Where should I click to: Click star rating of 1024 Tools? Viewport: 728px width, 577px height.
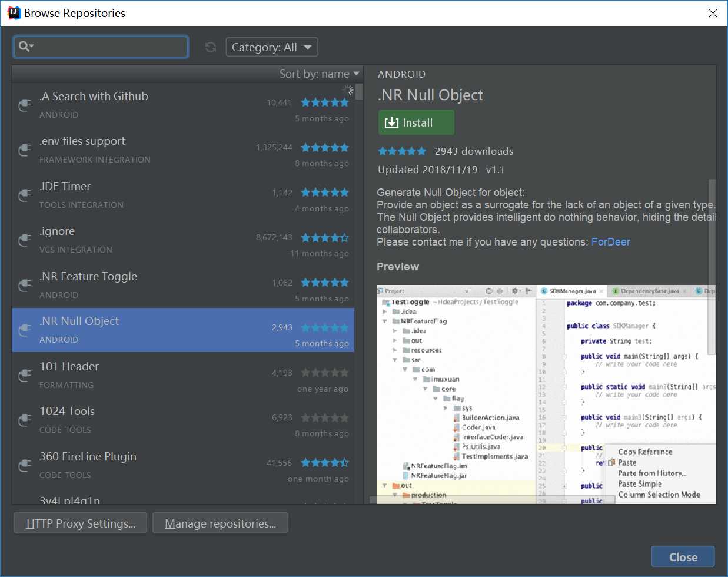pyautogui.click(x=325, y=417)
